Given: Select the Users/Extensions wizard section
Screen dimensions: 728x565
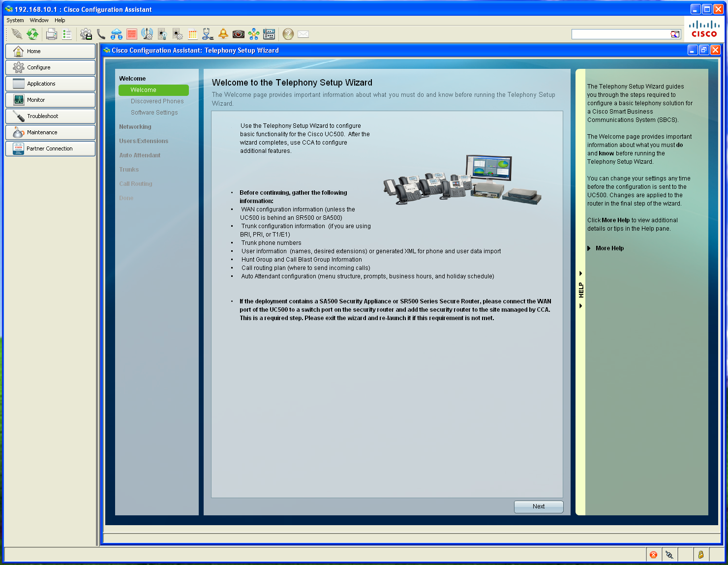Looking at the screenshot, I should click(144, 141).
